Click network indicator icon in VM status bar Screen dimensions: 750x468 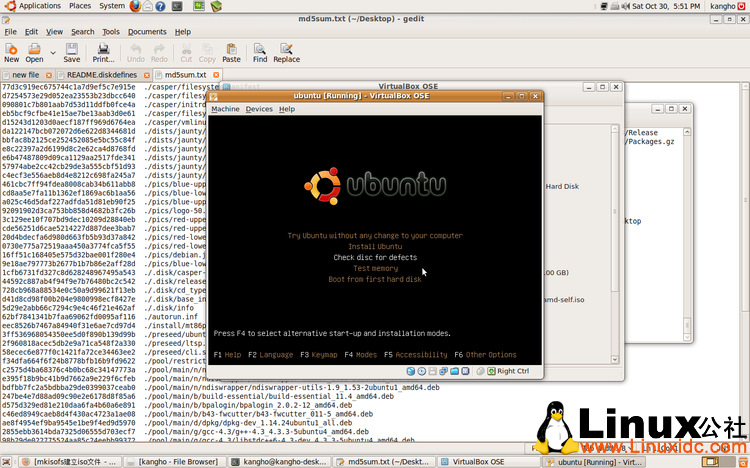point(443,371)
